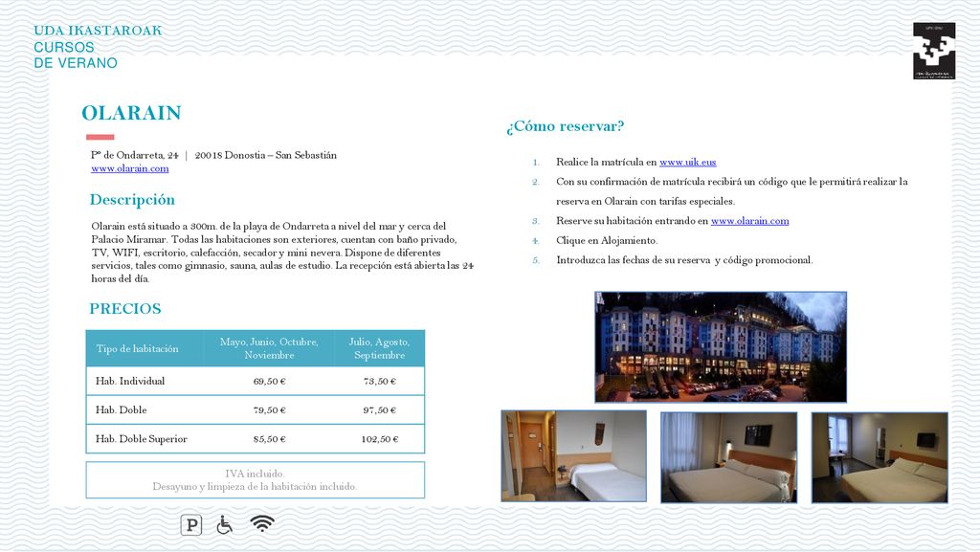Screen dimensions: 980x552
Task: Open the www.uik.eus link
Action: point(687,162)
